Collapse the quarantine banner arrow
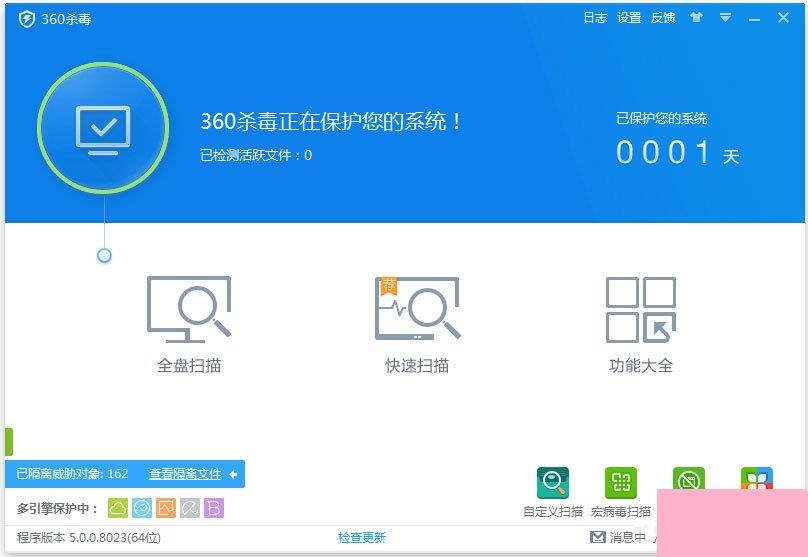 233,474
